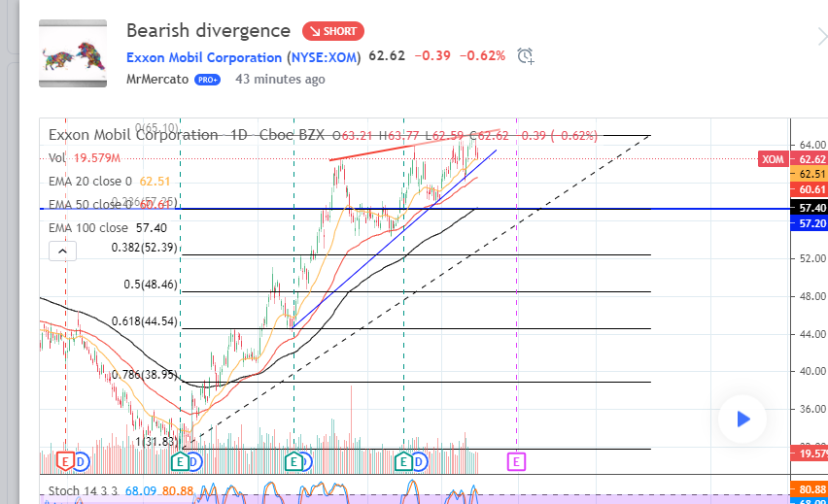This screenshot has width=828, height=504.
Task: Click the 0.786(38.95) Fibonacci level label
Action: coord(144,375)
